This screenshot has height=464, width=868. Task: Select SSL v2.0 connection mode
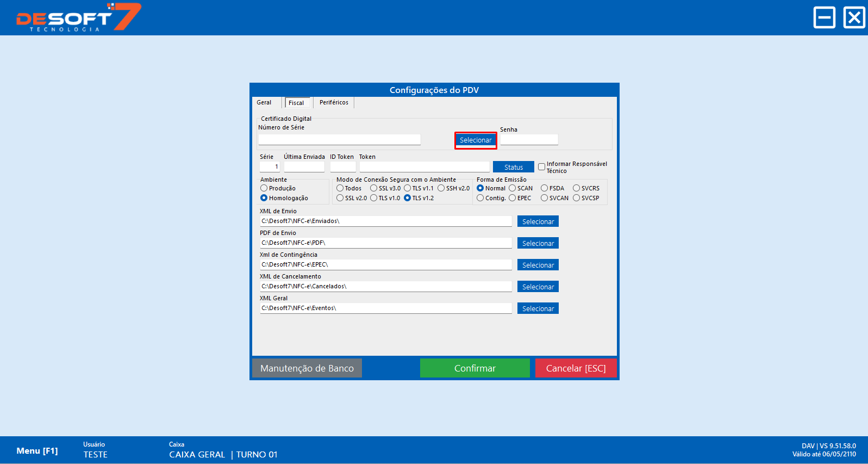(340, 198)
